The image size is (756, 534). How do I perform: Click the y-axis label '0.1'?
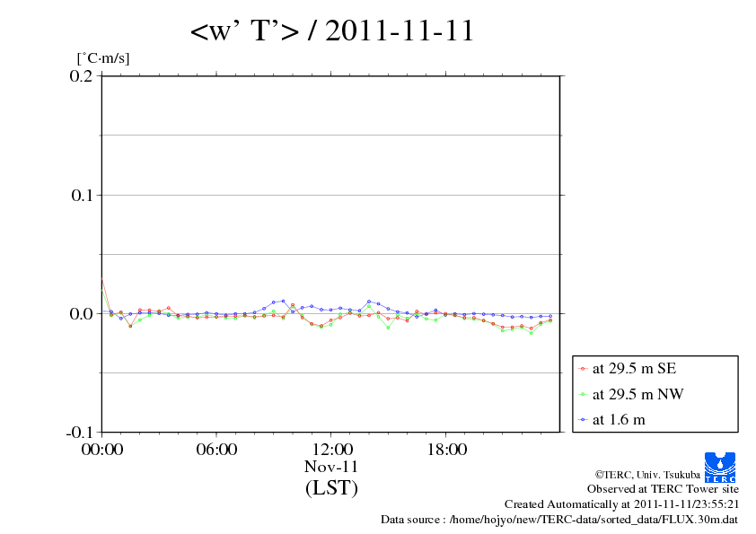point(82,195)
